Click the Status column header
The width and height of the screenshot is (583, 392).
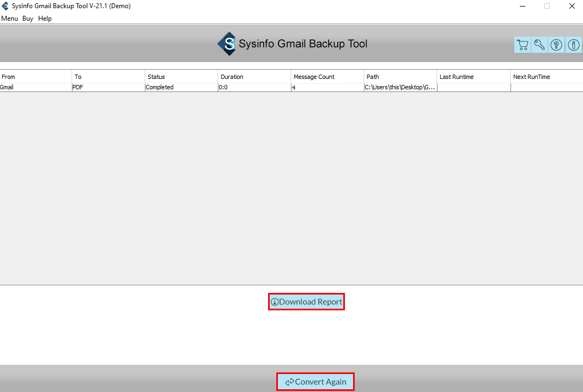tap(181, 76)
